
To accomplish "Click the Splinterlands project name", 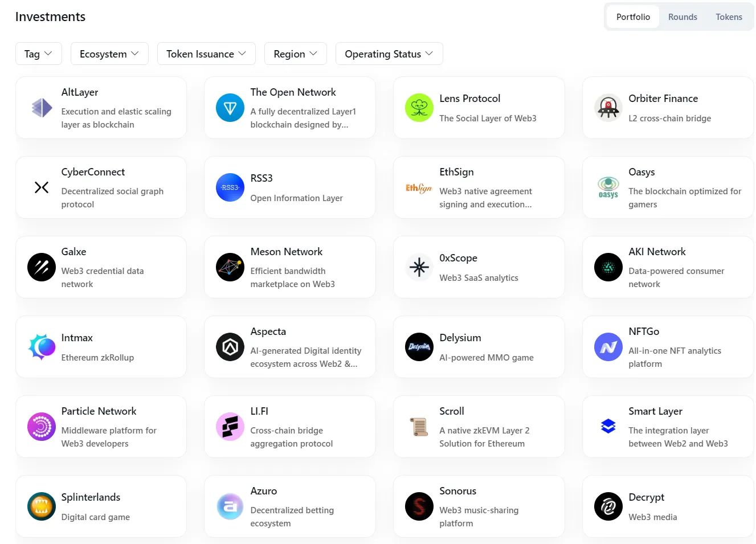I will click(91, 497).
